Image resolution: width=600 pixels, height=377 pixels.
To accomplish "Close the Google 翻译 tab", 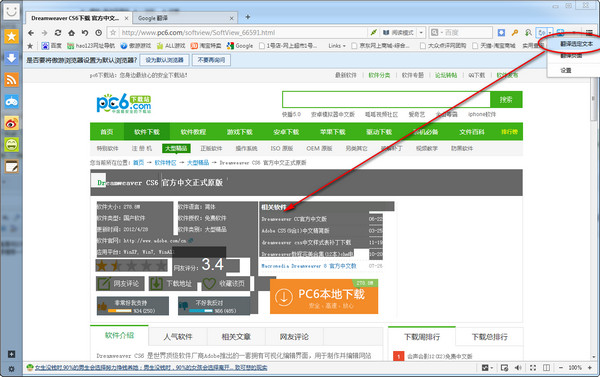I will (x=231, y=18).
